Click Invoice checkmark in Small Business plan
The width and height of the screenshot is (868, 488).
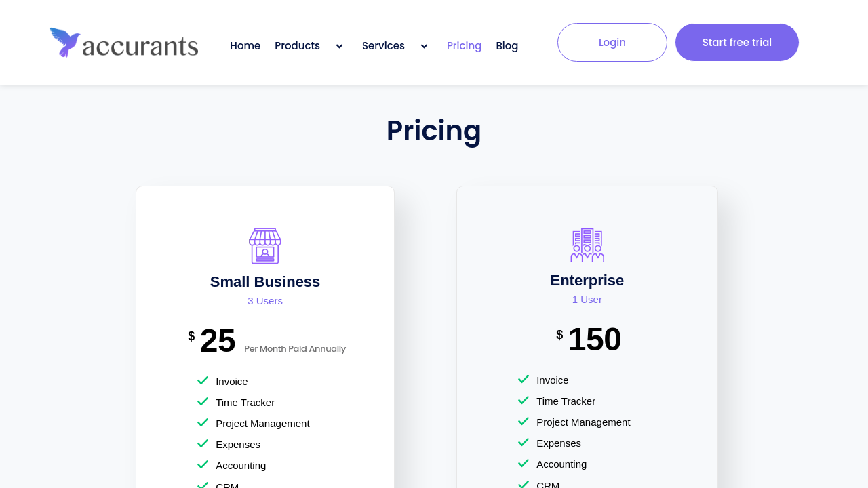coord(203,381)
